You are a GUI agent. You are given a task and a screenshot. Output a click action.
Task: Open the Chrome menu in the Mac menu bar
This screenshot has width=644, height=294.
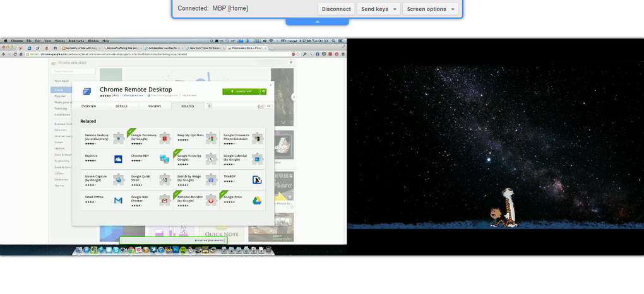point(17,40)
